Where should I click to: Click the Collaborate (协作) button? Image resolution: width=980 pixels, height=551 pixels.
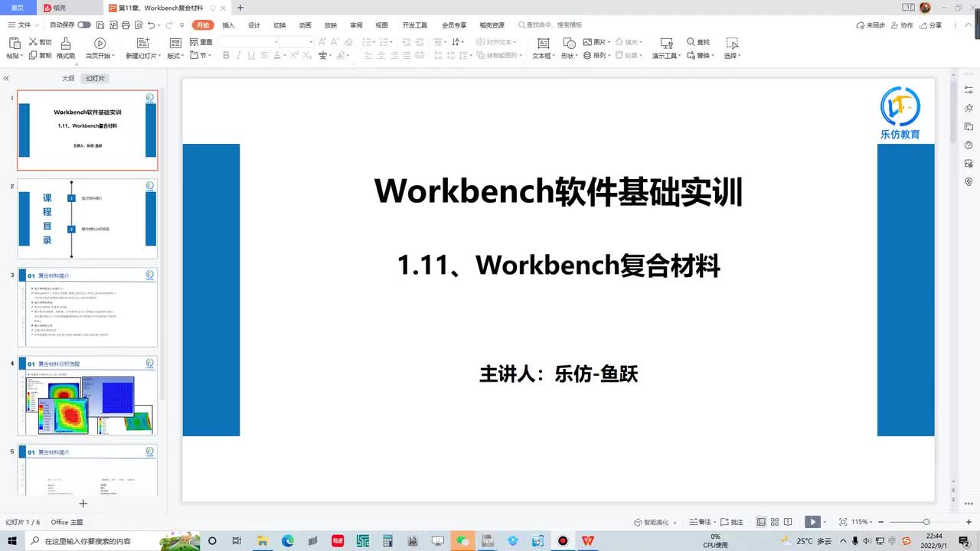[x=902, y=25]
